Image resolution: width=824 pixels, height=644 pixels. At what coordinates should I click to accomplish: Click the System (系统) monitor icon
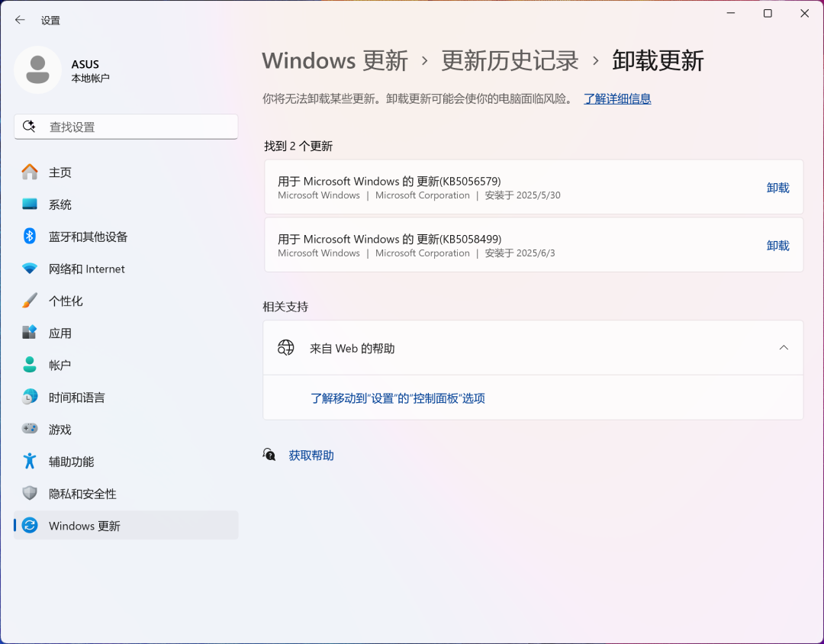(x=30, y=204)
